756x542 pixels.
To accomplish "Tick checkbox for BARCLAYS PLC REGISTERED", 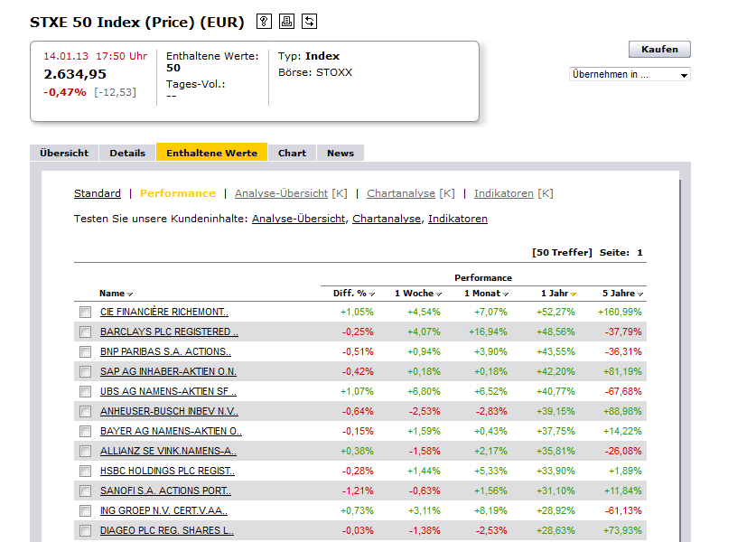I will pyautogui.click(x=85, y=332).
